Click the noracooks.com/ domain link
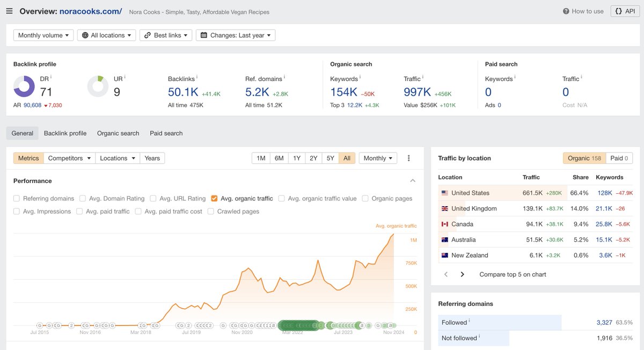 click(91, 11)
